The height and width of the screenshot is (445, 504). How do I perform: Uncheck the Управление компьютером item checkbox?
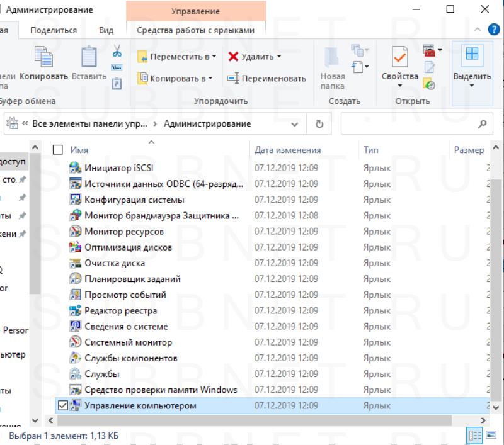(61, 406)
